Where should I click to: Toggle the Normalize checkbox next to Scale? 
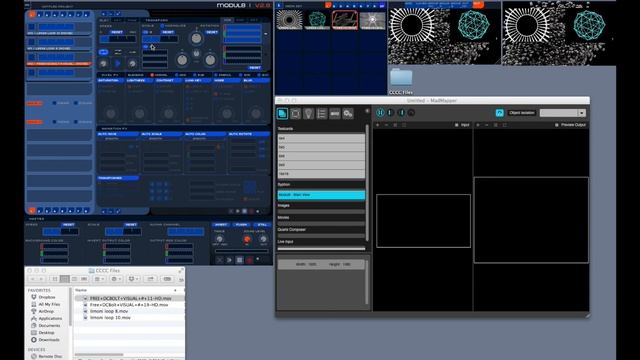click(162, 26)
